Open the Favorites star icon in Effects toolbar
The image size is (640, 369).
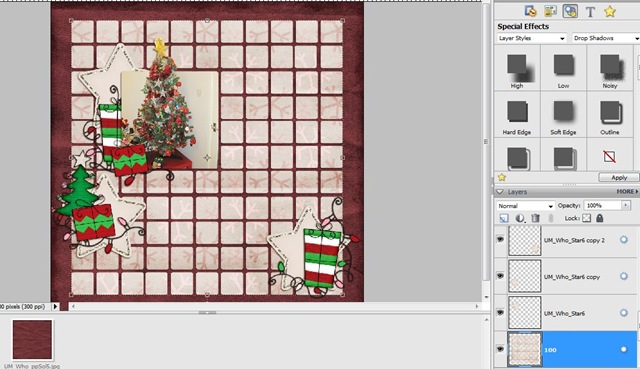[x=610, y=11]
